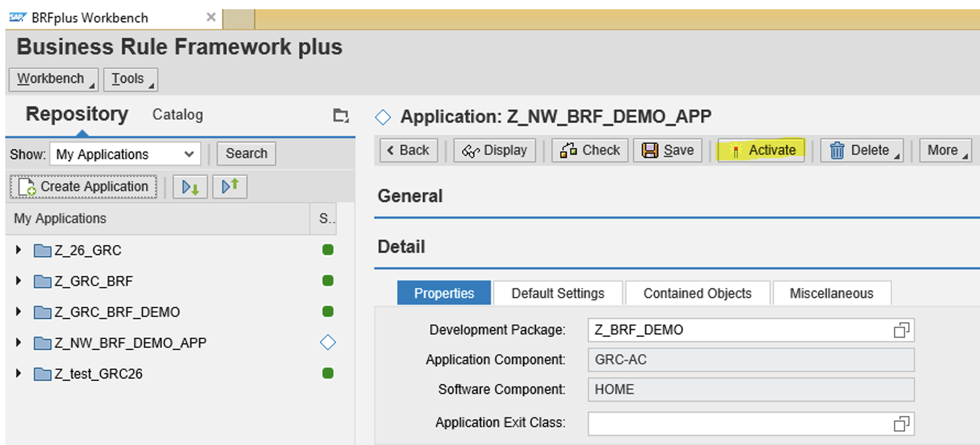
Task: Click the Display button
Action: click(x=495, y=150)
